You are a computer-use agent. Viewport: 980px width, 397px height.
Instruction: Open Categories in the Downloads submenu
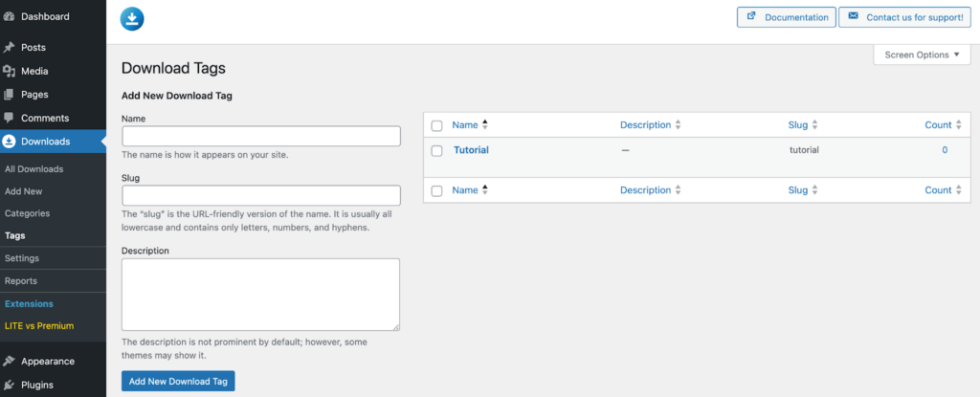(x=28, y=213)
